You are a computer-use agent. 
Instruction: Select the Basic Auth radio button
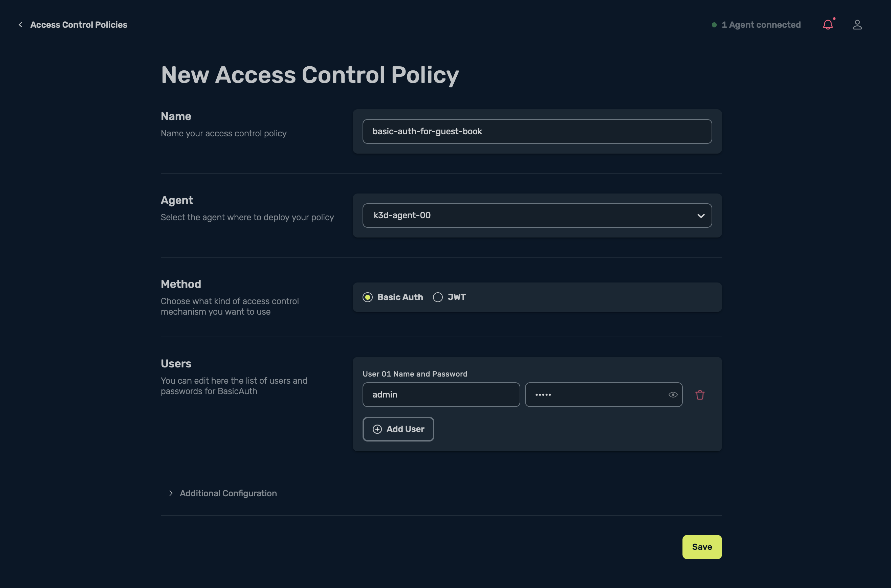click(x=368, y=297)
